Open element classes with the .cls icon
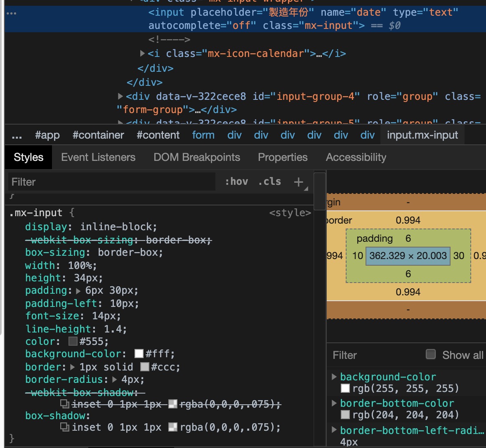 pos(269,181)
